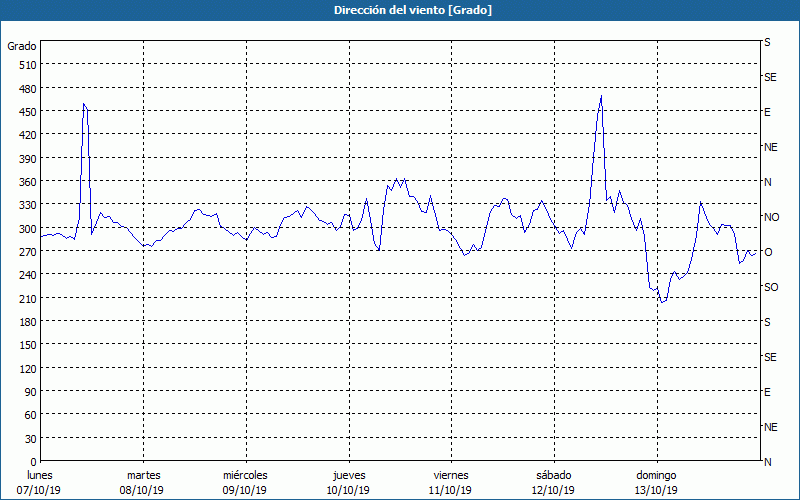This screenshot has width=800, height=500.
Task: Select the 120 degree axis label
Action: pyautogui.click(x=28, y=368)
